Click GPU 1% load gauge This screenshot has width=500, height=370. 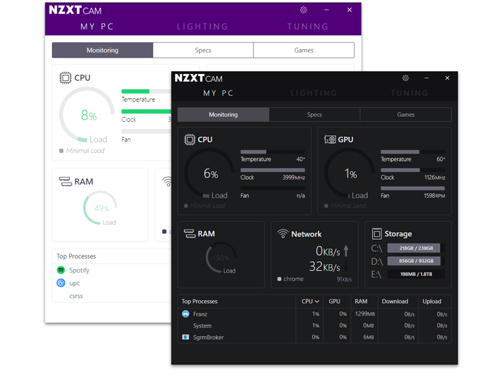click(x=350, y=173)
